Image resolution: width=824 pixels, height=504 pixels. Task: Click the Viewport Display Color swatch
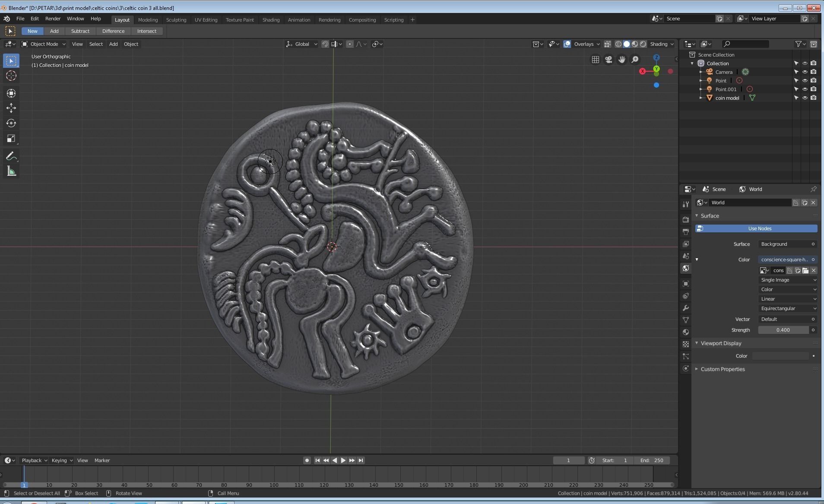(781, 356)
